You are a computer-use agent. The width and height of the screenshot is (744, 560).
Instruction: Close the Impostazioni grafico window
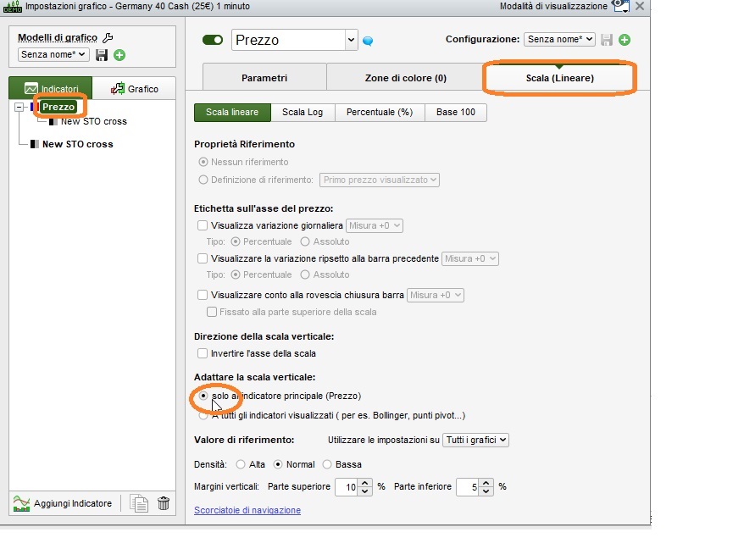(640, 6)
